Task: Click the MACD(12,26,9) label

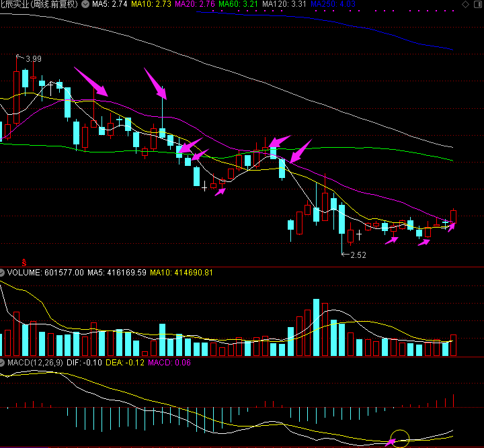Action: point(35,363)
